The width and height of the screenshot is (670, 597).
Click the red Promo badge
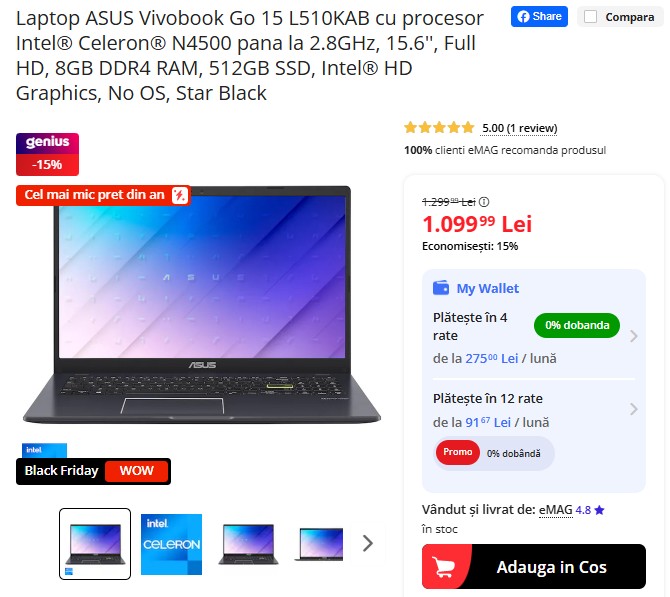coord(457,452)
